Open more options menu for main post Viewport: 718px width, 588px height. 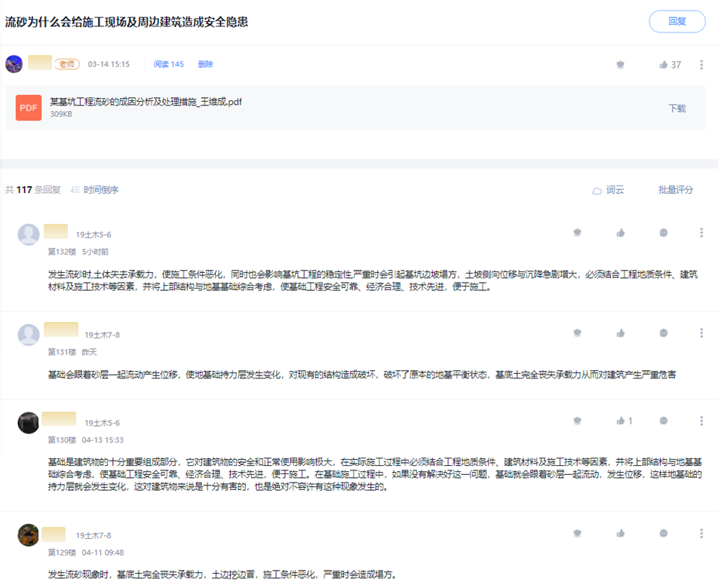click(701, 65)
